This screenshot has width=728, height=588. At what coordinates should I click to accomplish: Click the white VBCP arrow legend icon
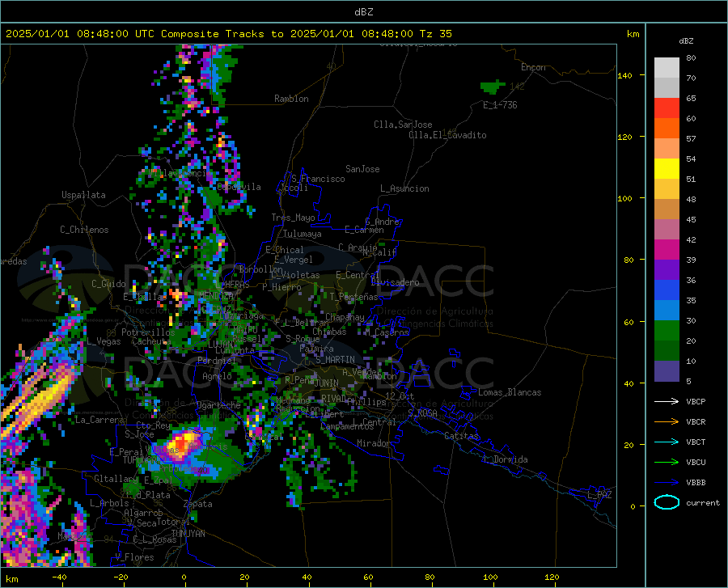pyautogui.click(x=667, y=401)
